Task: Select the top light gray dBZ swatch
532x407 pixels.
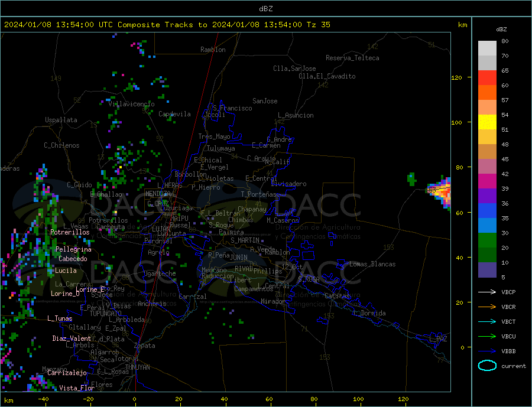Action: pos(487,48)
